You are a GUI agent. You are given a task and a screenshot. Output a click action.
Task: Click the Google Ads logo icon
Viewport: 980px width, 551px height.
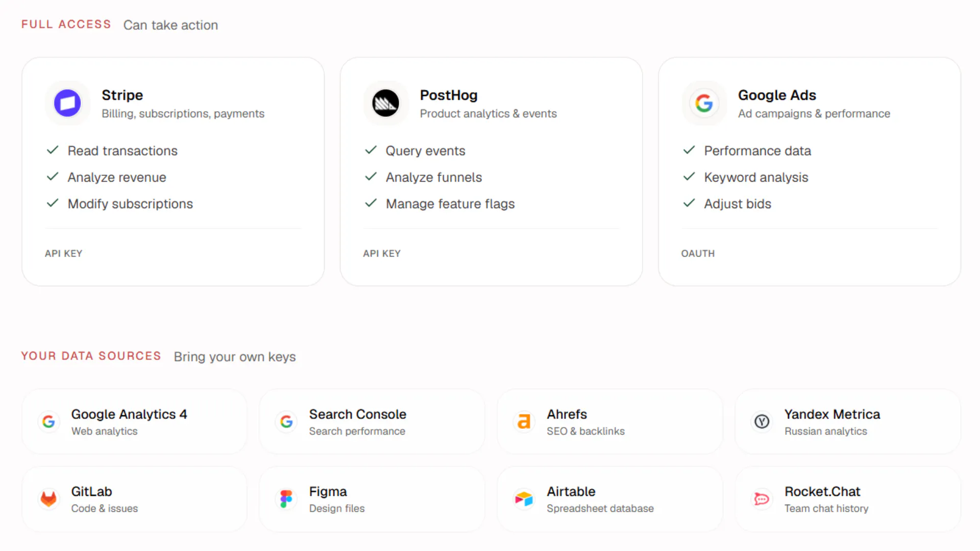coord(704,103)
